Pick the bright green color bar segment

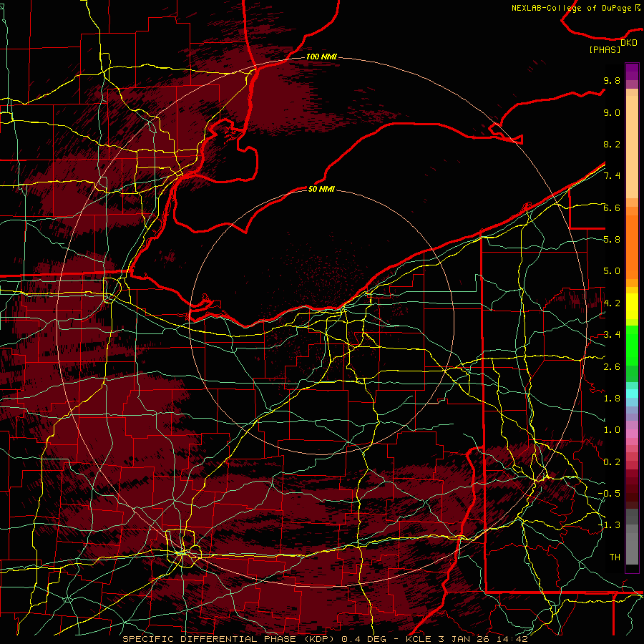coord(632,345)
